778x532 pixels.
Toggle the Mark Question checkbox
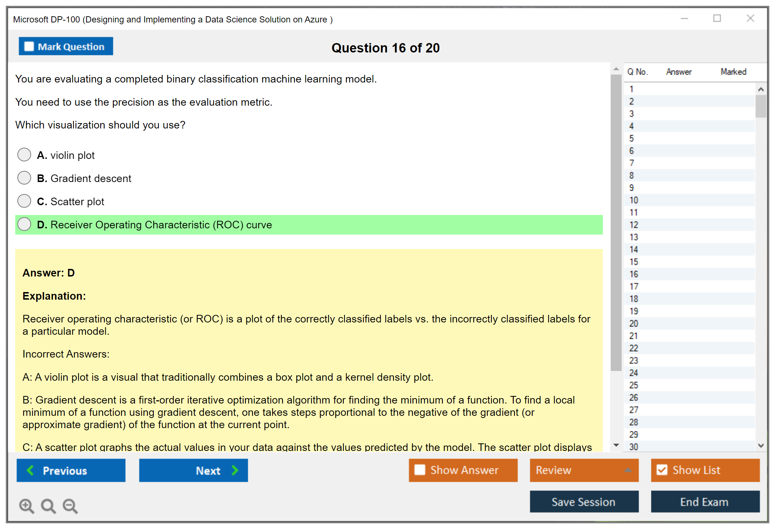tap(29, 46)
